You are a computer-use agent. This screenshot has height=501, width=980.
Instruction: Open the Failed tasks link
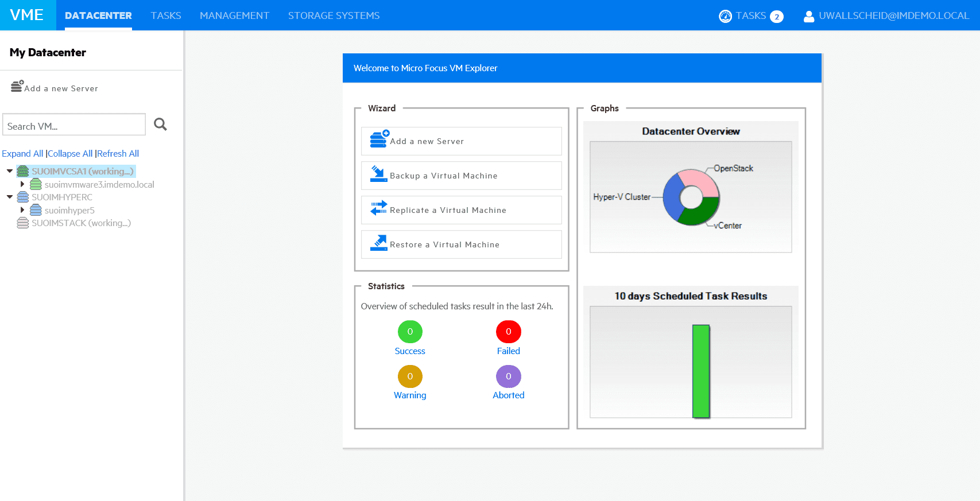[x=508, y=351]
